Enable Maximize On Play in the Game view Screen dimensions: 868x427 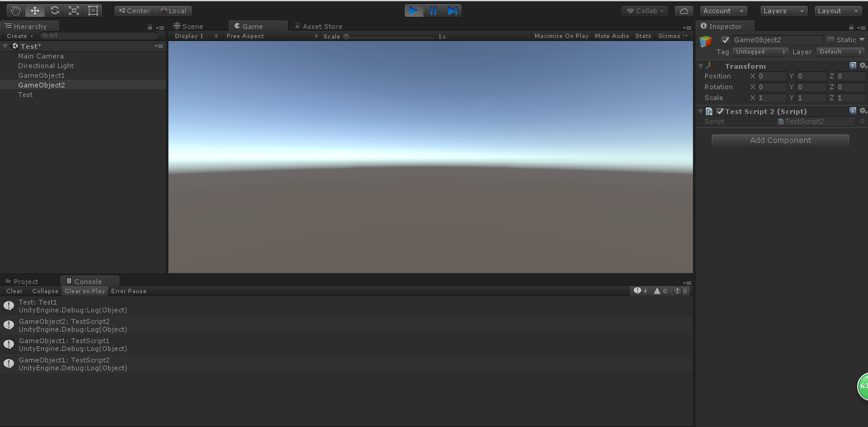point(561,36)
